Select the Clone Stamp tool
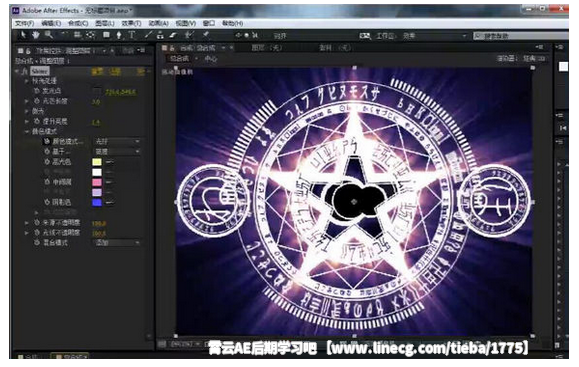579x367 pixels. pos(160,35)
